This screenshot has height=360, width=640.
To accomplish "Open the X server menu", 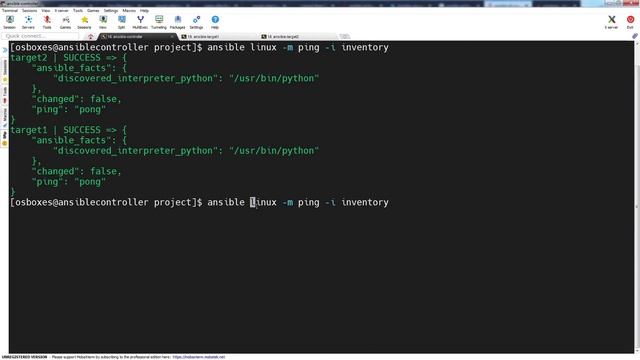I will pyautogui.click(x=62, y=10).
